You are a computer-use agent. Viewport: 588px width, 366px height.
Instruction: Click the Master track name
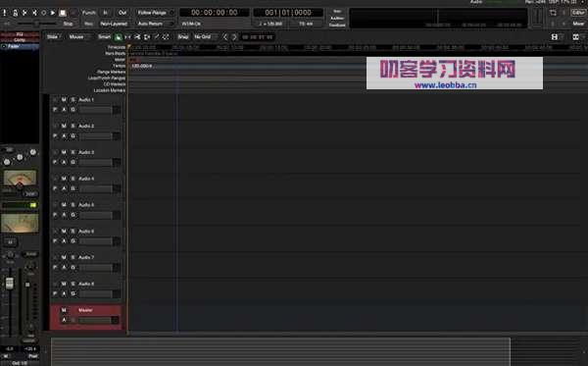pyautogui.click(x=85, y=310)
